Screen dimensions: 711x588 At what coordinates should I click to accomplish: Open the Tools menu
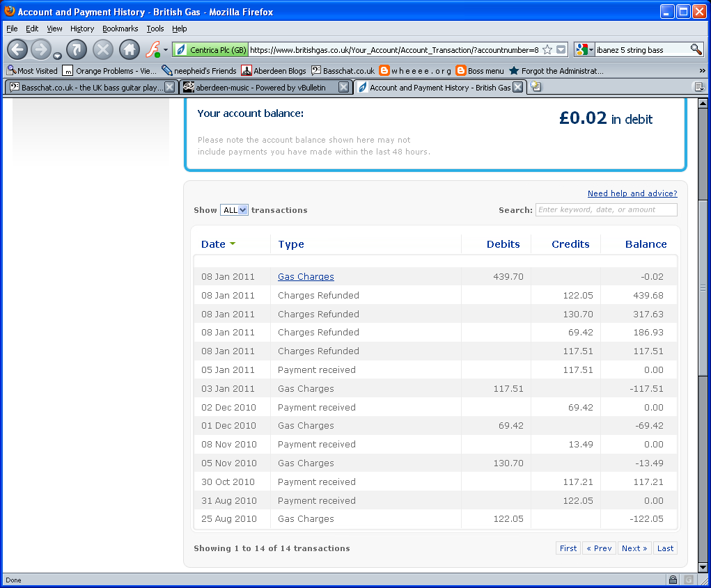point(155,29)
